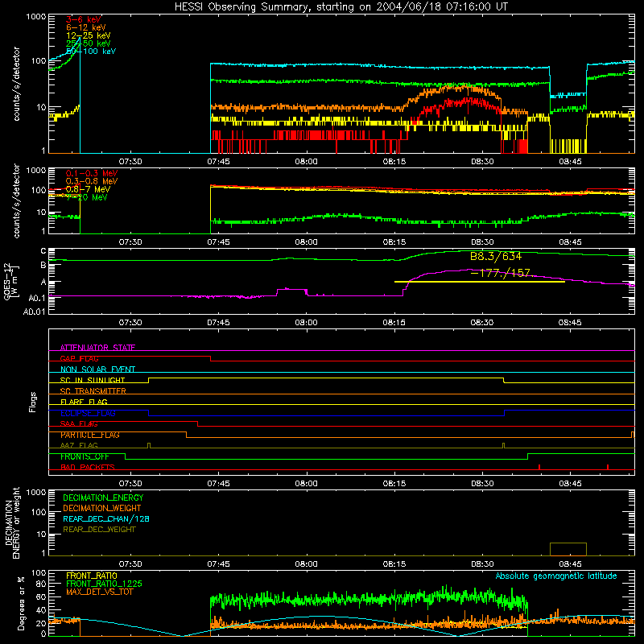Click 08:15 under the MeV count-rate panel
Screen dimensions: 644x644
pyautogui.click(x=394, y=242)
